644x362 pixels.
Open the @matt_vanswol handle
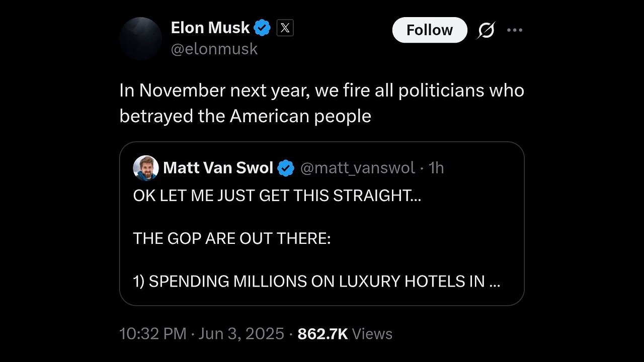pos(358,168)
